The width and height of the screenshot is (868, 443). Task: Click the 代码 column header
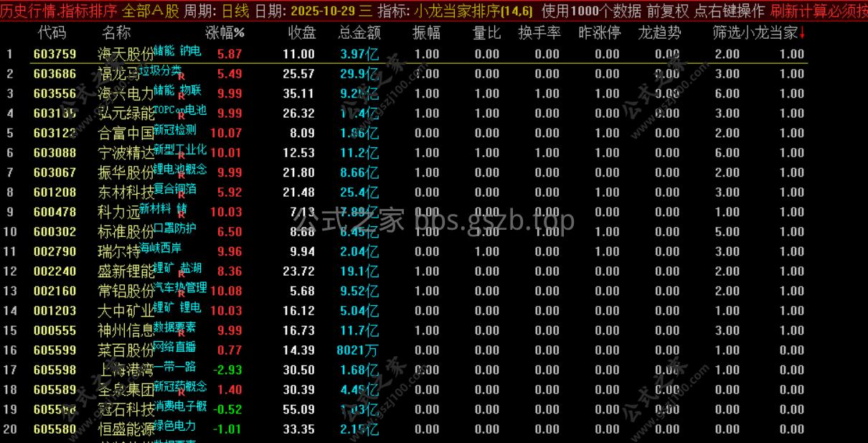pos(52,33)
